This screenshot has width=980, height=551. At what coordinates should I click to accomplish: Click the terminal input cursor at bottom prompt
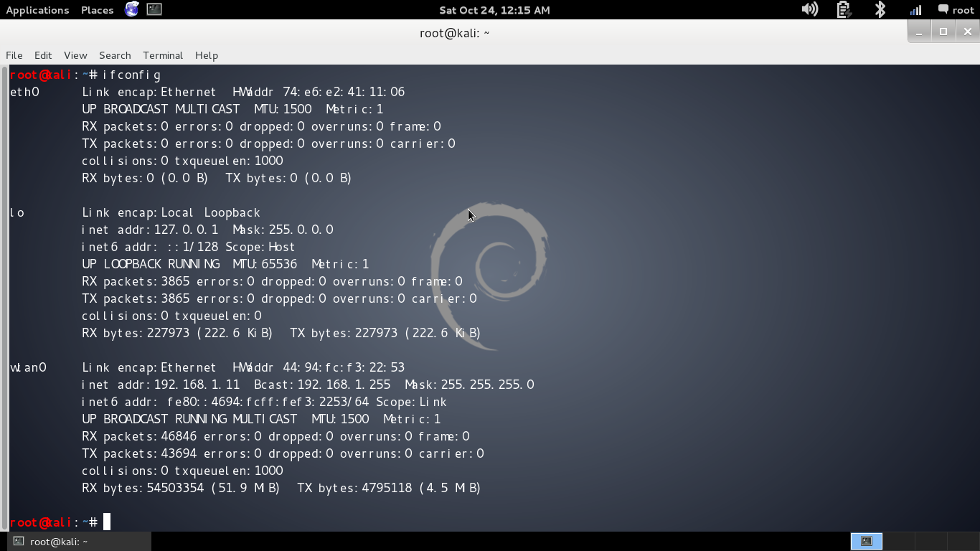coord(107,522)
